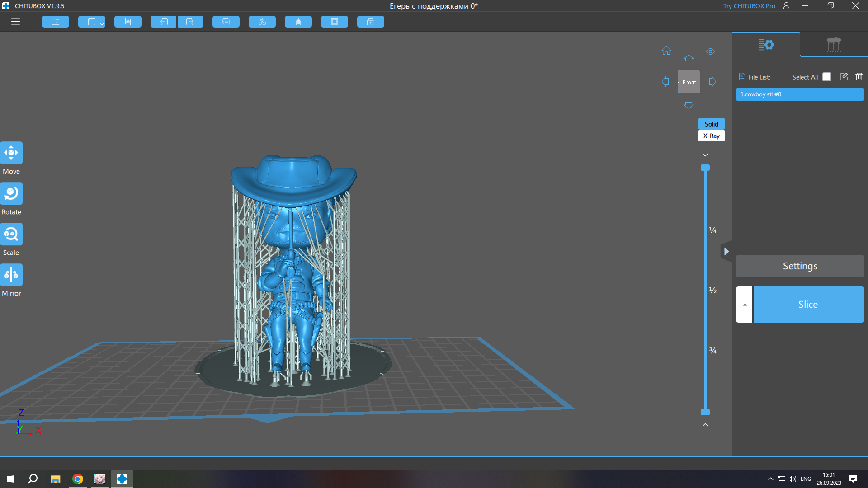The width and height of the screenshot is (868, 488).
Task: Switch view mode to X-Ray
Action: pos(711,136)
